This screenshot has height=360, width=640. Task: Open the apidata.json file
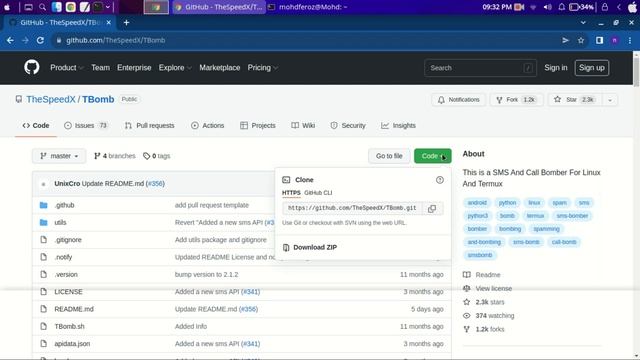click(x=72, y=344)
